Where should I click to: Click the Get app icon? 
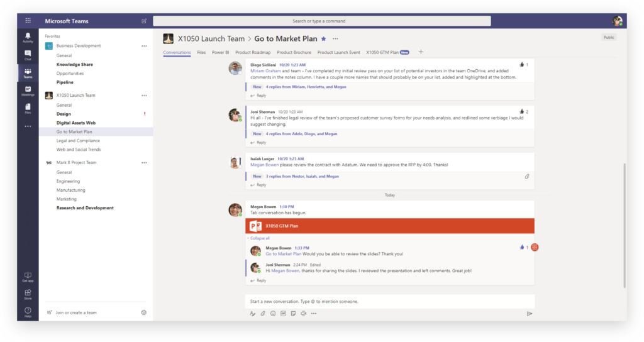28,277
